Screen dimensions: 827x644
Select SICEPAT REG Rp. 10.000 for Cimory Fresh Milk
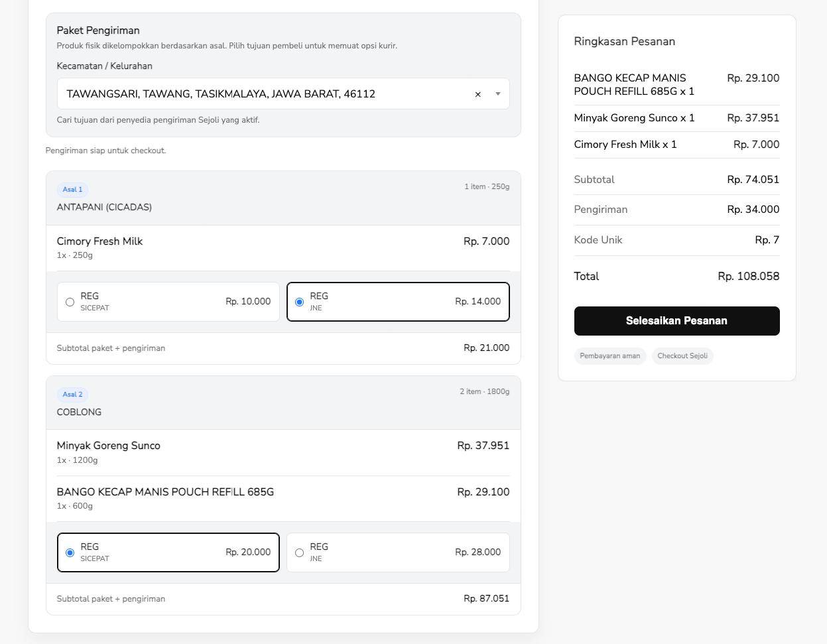[168, 302]
